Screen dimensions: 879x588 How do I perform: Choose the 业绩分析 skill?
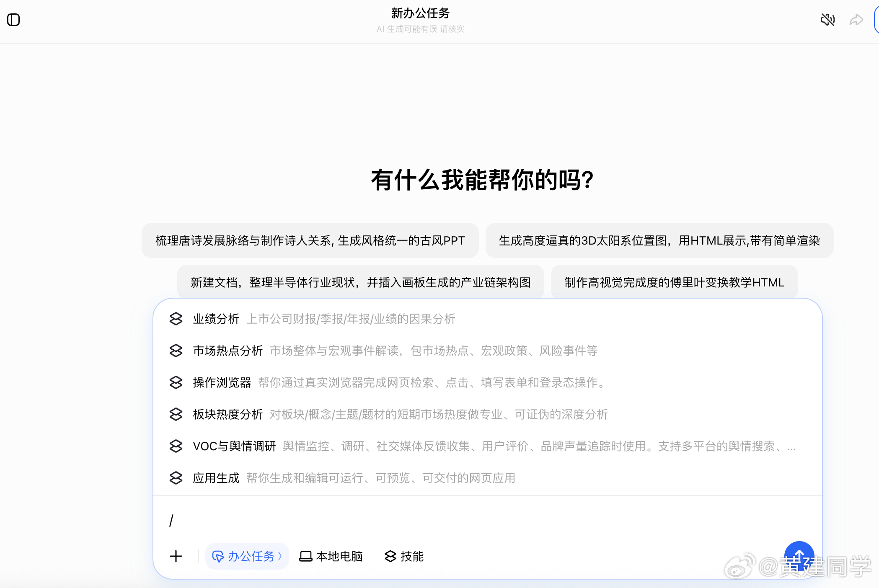click(x=487, y=319)
